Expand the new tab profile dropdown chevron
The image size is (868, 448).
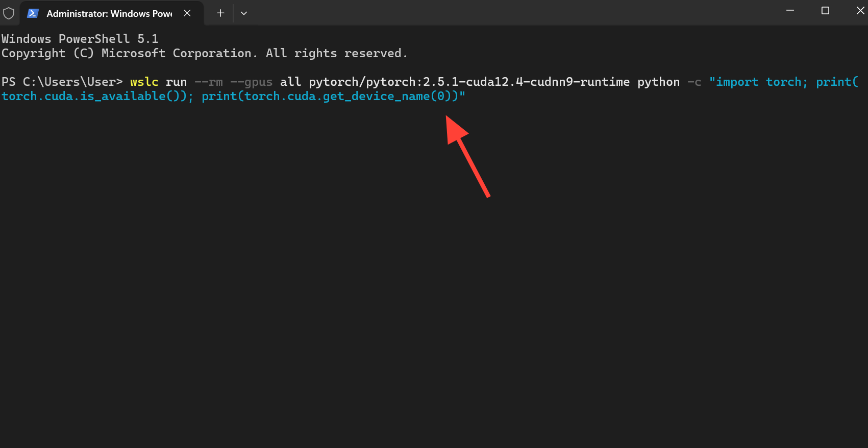(x=244, y=13)
